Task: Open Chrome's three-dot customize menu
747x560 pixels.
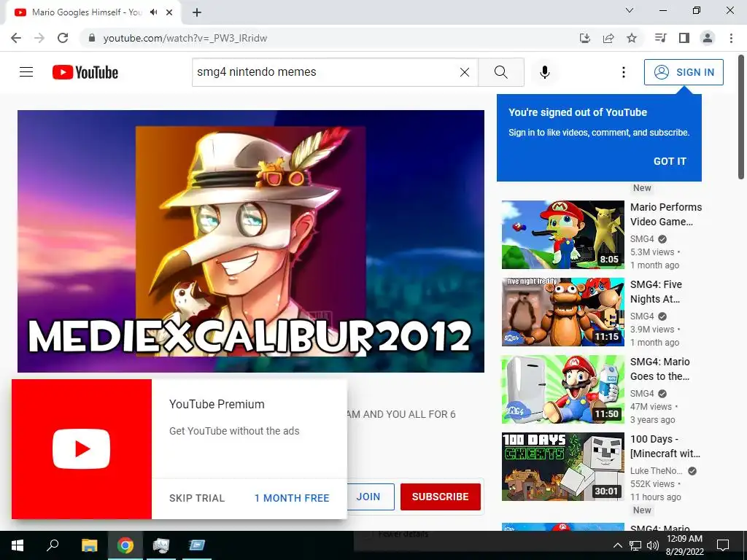Action: point(731,38)
